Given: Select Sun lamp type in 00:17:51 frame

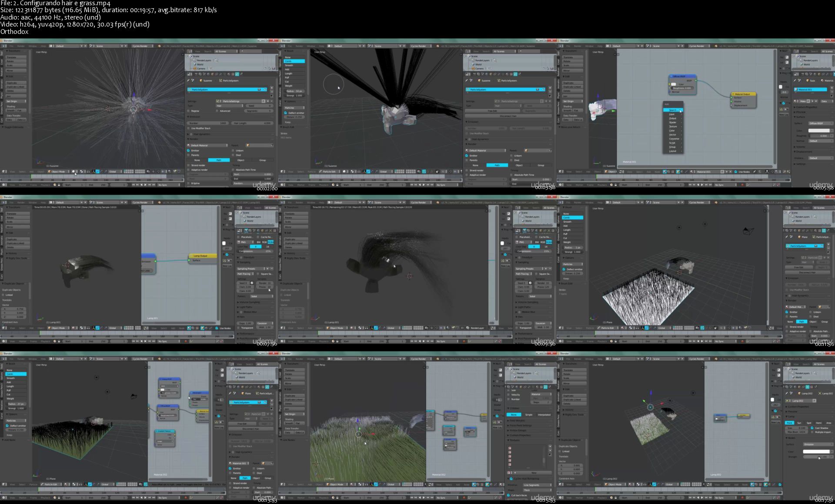Looking at the screenshot, I should 799,423.
